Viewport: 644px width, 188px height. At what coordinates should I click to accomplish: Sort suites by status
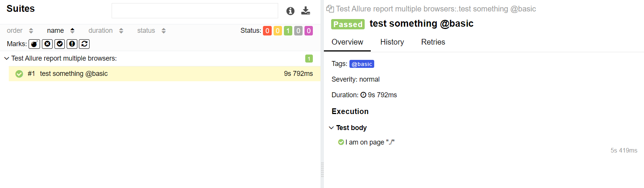coord(151,31)
